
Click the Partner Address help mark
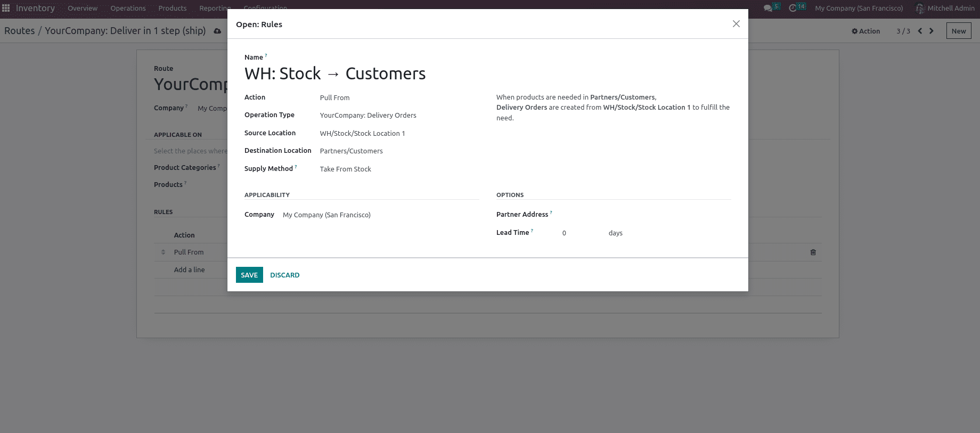click(x=551, y=213)
